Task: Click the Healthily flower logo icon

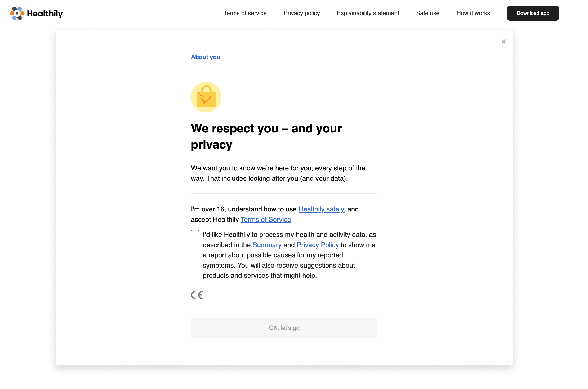Action: point(17,13)
